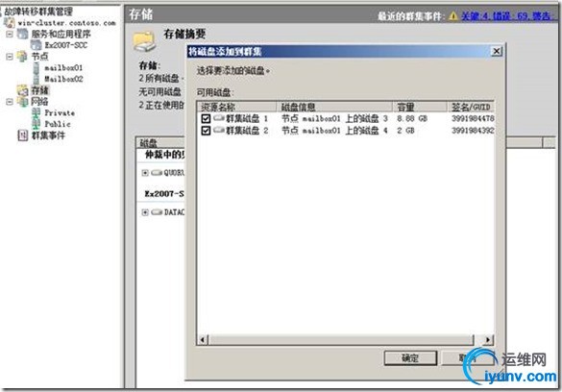Click the DATA disk icon in storage list
Viewport: 562px width, 392px height.
(157, 212)
